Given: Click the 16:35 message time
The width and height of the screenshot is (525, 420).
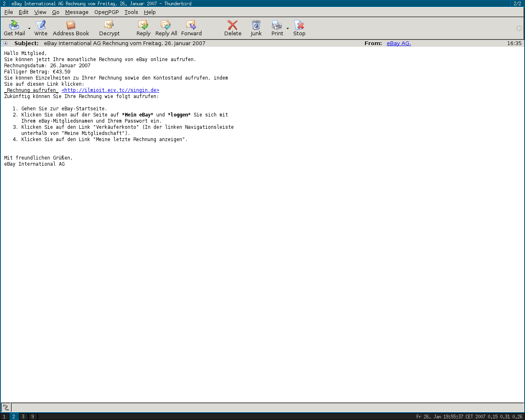Looking at the screenshot, I should [x=514, y=43].
